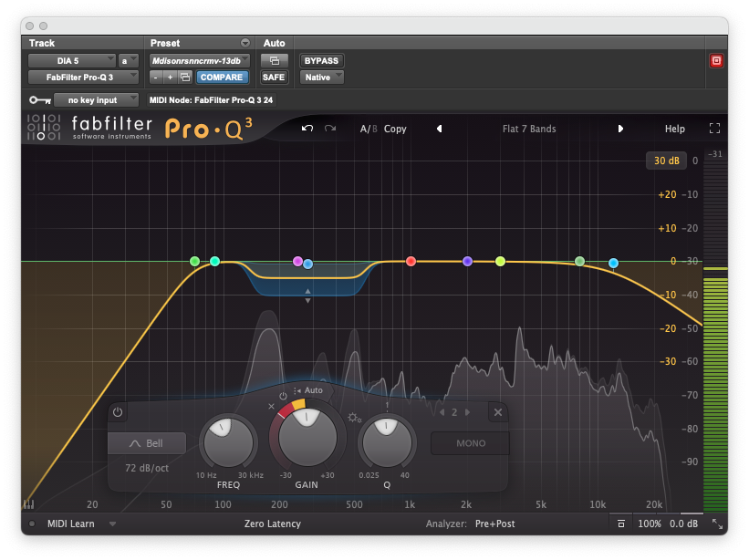Click the FabFilter logo icon
This screenshot has height=560, width=749.
pos(44,127)
